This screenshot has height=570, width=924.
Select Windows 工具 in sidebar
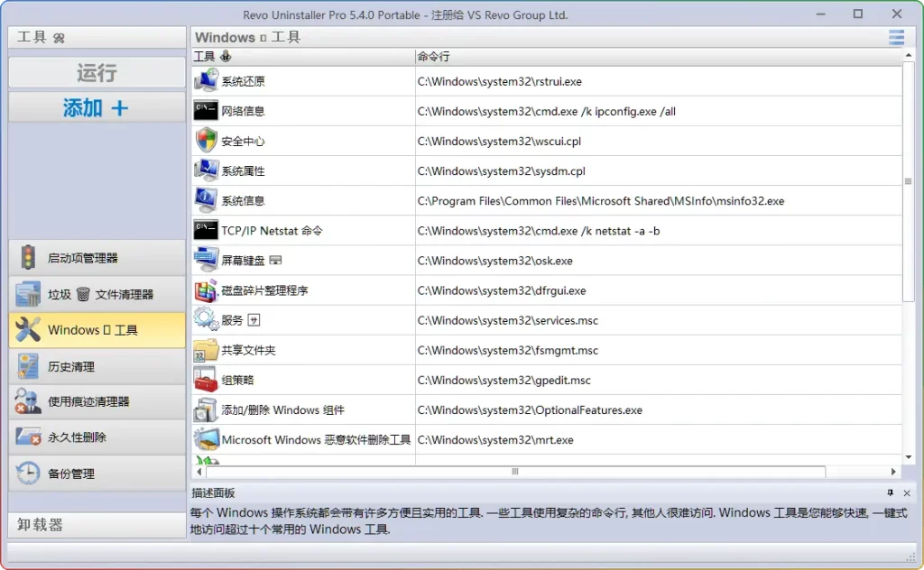tap(97, 330)
